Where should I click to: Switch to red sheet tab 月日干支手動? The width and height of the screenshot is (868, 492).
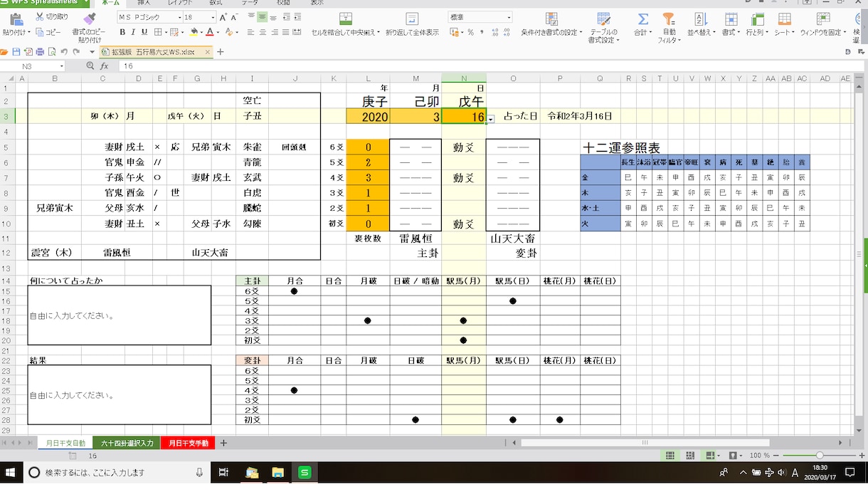tap(188, 443)
